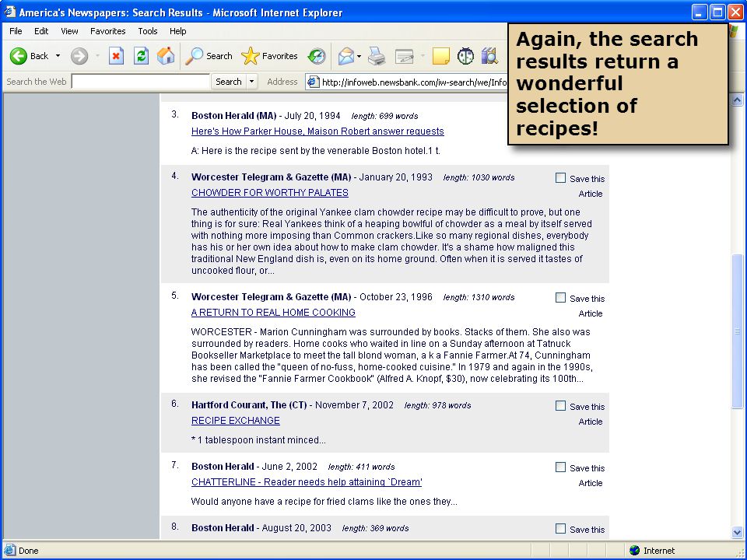The image size is (747, 560).
Task: Click the Search button beside web search box
Action: (x=229, y=82)
